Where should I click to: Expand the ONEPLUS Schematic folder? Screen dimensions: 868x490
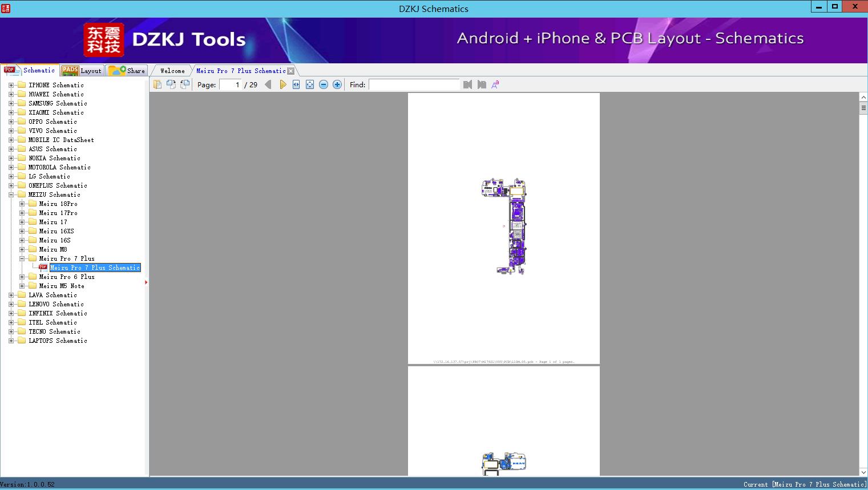click(x=11, y=185)
